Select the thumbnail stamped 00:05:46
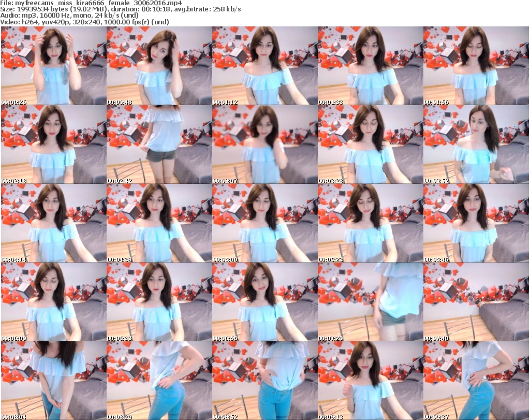Screen dimensions: 530x420 click(476, 223)
